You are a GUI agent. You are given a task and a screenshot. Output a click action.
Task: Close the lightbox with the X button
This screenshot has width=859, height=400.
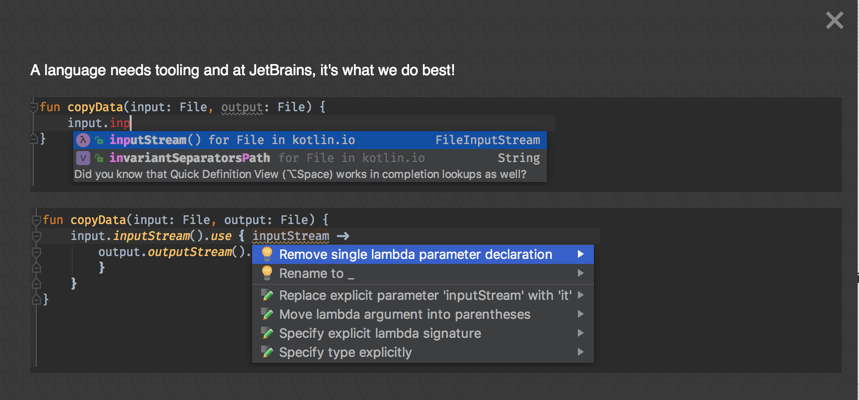coord(834,21)
